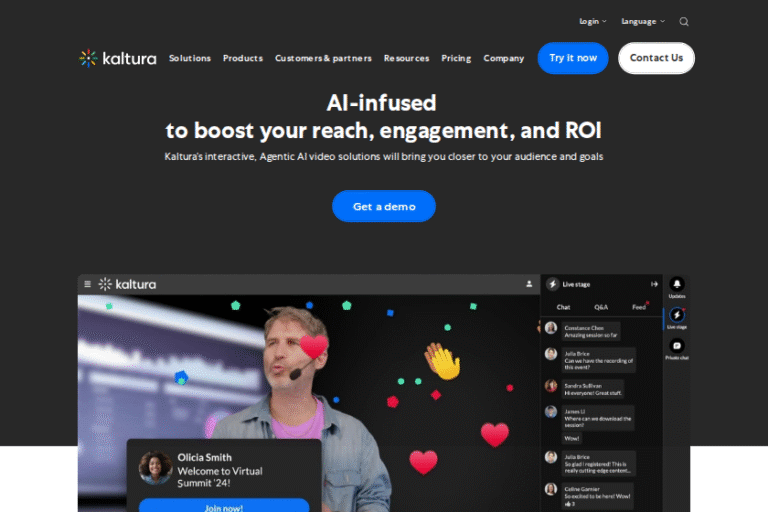
Task: Click the search magnifier icon in header
Action: (684, 21)
